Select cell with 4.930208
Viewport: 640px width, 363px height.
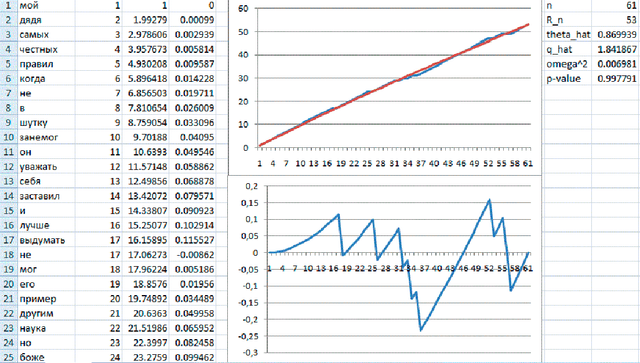pos(145,64)
